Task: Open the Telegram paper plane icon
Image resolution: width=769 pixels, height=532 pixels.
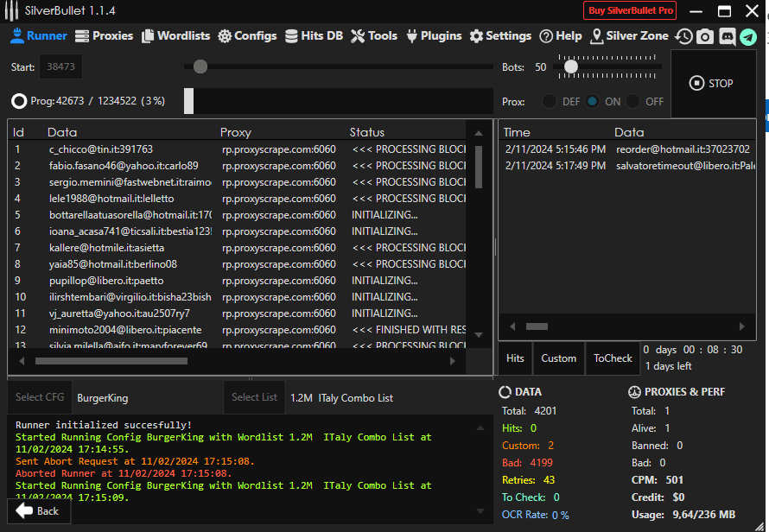Action: (748, 36)
